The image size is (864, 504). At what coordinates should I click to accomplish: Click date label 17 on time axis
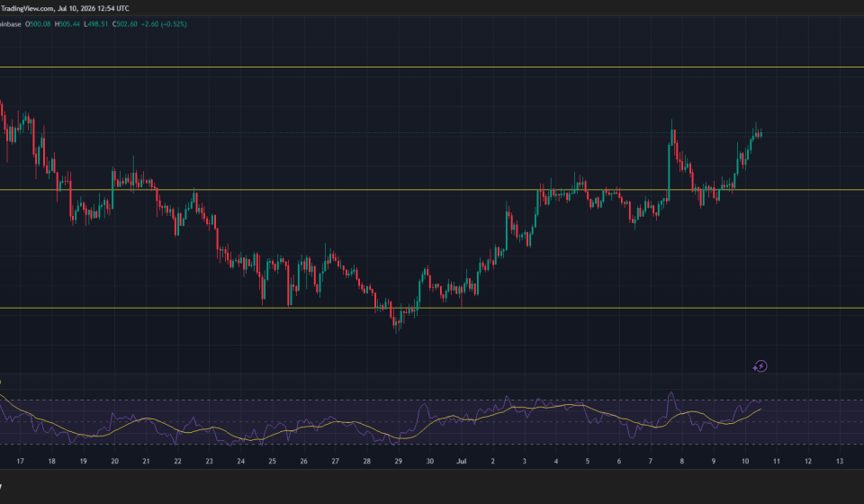[21, 462]
